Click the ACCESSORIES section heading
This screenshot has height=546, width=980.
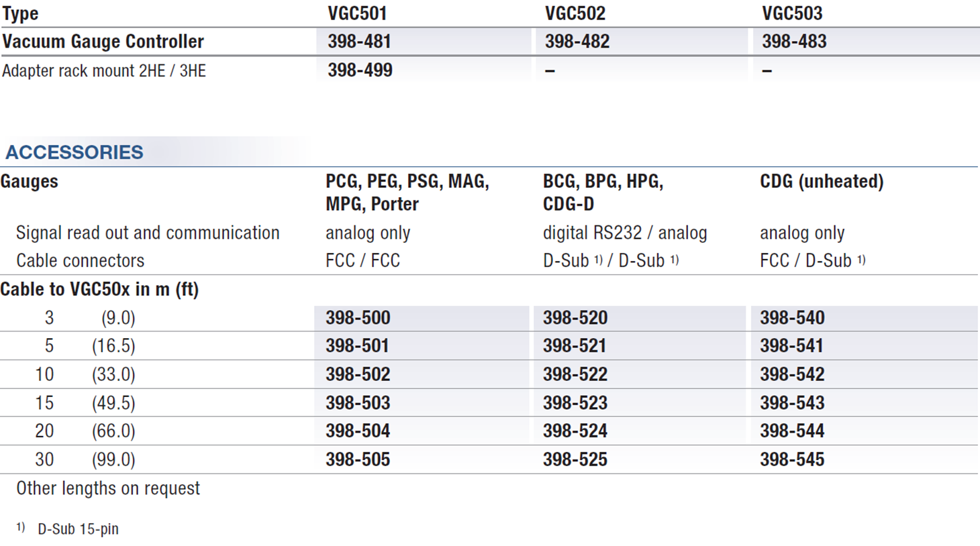point(75,152)
